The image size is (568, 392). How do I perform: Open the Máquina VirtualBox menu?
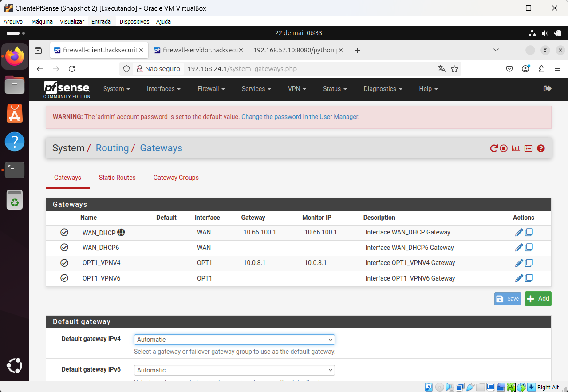point(42,21)
